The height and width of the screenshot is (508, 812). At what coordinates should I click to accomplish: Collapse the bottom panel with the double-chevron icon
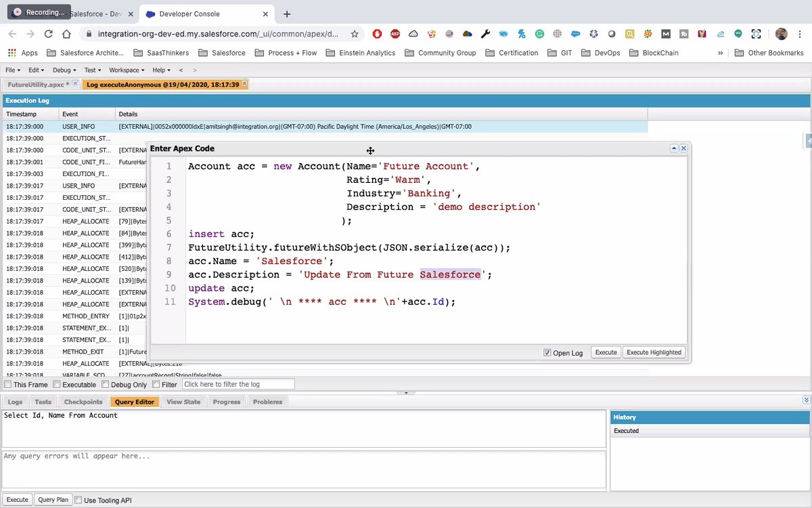click(x=806, y=400)
